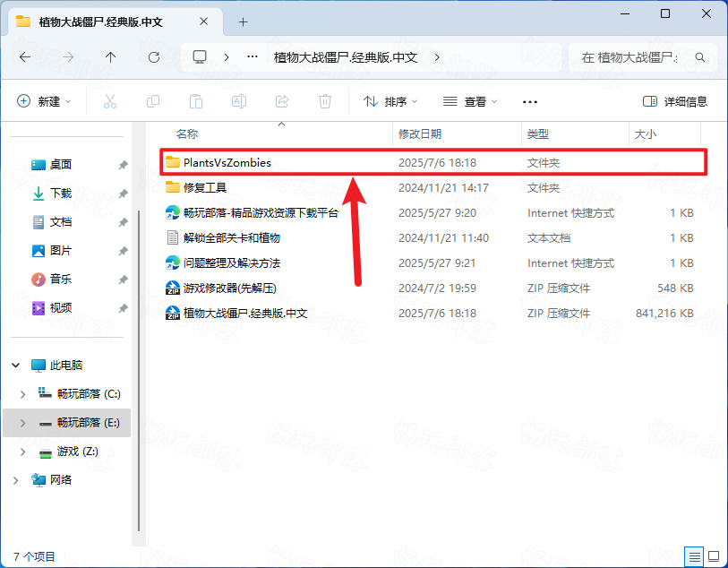Click the Paste clipboard icon
The image size is (728, 568).
[x=196, y=101]
